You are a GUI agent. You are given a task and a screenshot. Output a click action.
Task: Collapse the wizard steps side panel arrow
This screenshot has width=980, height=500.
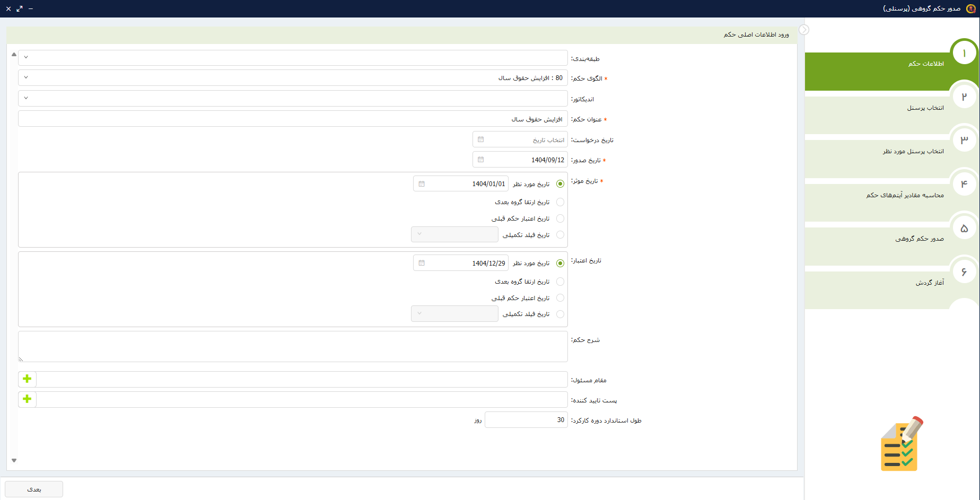point(804,30)
